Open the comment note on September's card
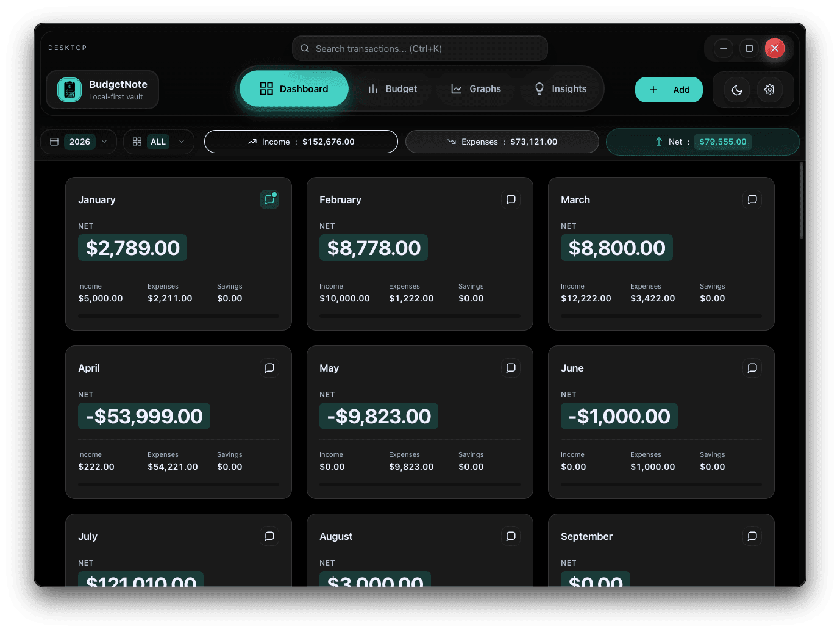 (752, 536)
